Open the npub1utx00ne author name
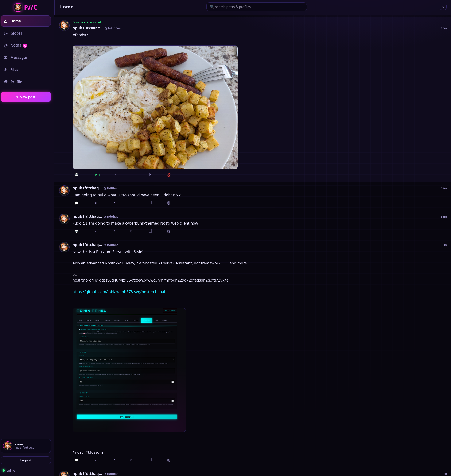 (88, 28)
